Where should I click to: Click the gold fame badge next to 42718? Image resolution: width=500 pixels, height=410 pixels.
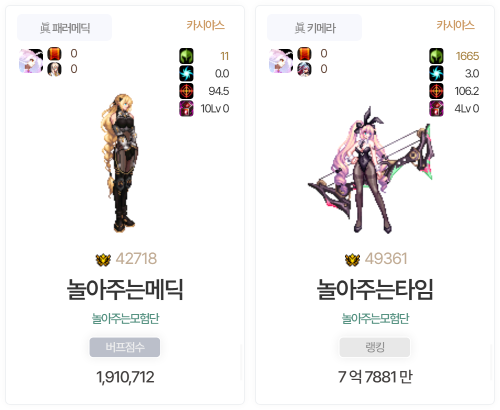(x=103, y=260)
